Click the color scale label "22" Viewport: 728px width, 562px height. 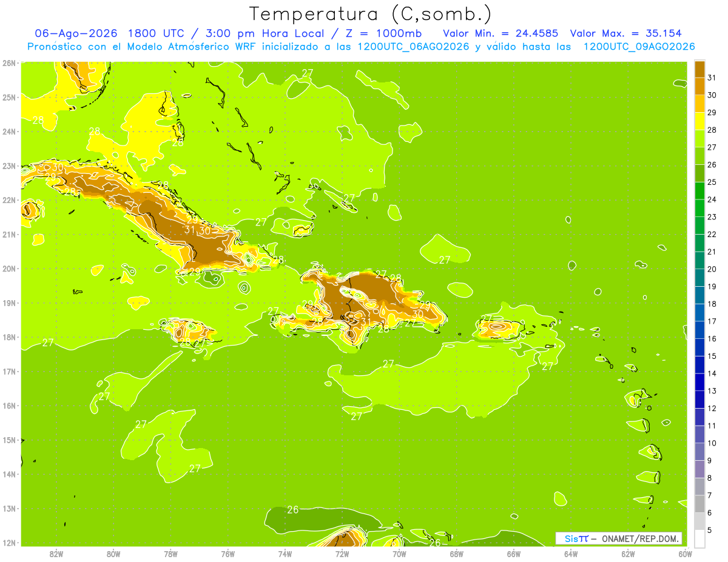(712, 235)
